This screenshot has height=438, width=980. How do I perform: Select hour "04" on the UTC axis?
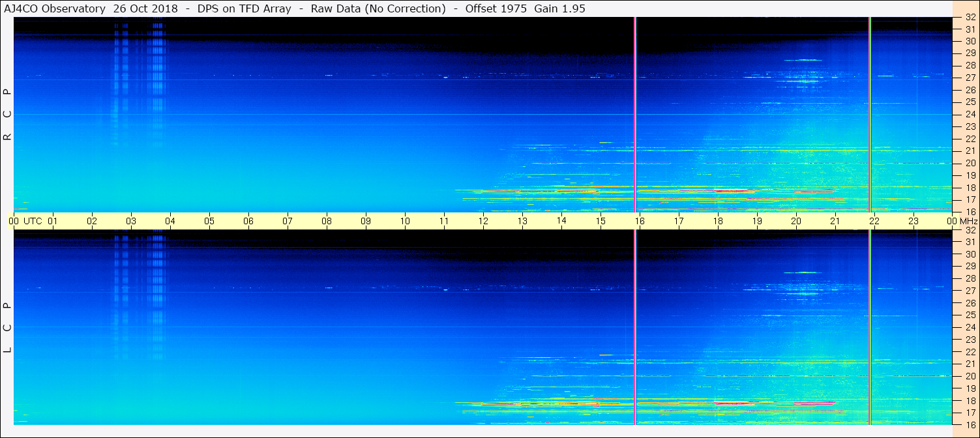click(x=170, y=221)
